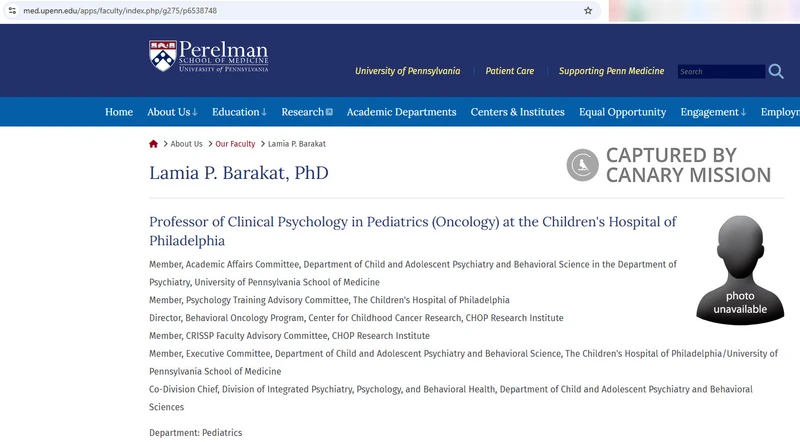Click the red home breadcrumb icon
Image resolution: width=800 pixels, height=442 pixels.
tap(153, 144)
